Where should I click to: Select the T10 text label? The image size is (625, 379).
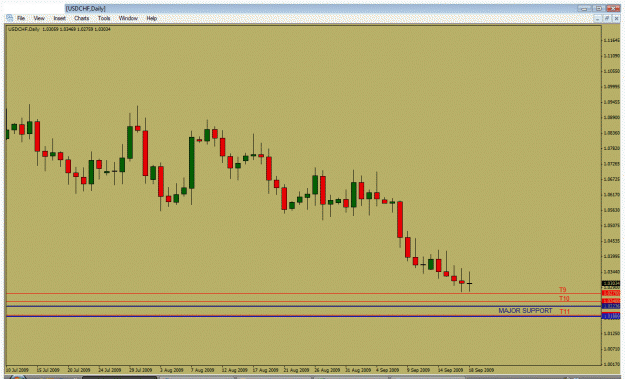tap(564, 298)
